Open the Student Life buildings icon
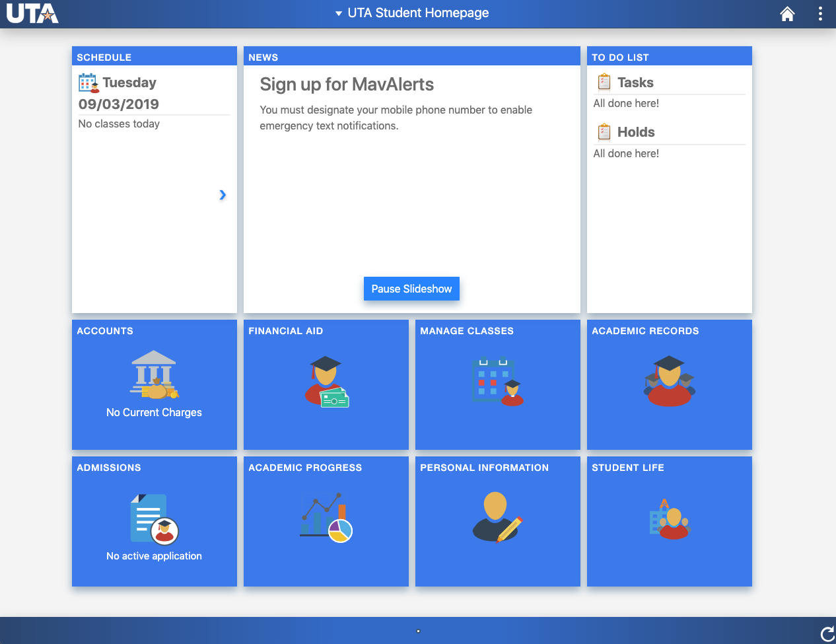Viewport: 836px width, 644px height. 669,517
